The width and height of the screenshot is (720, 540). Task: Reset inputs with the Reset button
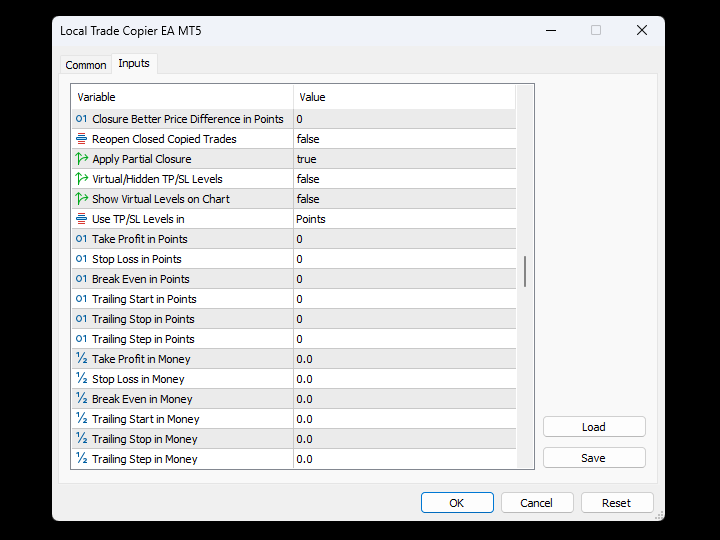tap(617, 503)
